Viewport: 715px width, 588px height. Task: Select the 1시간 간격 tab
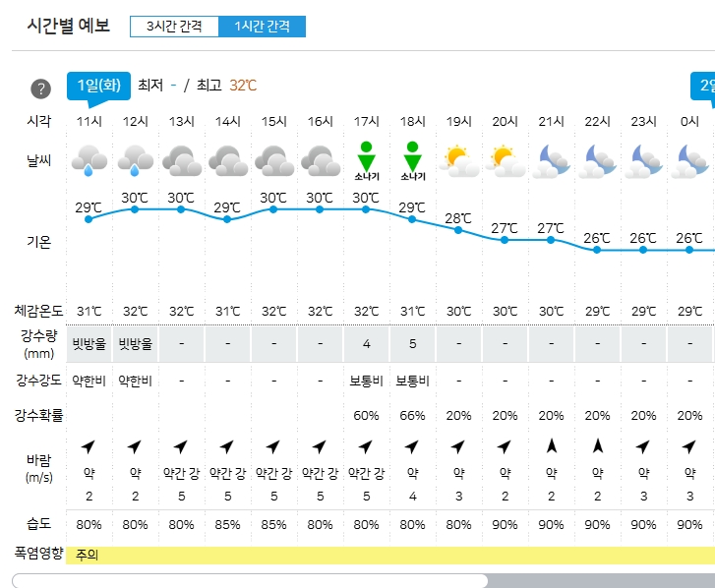(x=262, y=27)
